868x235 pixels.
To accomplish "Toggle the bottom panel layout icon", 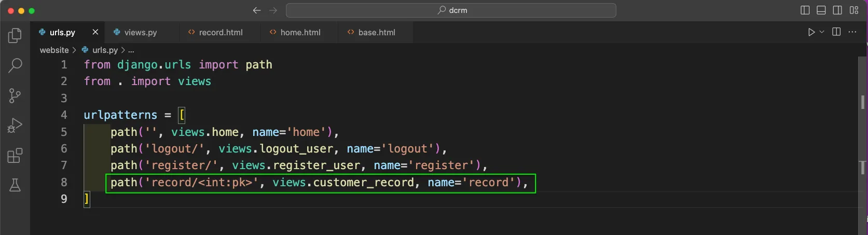I will [x=821, y=10].
